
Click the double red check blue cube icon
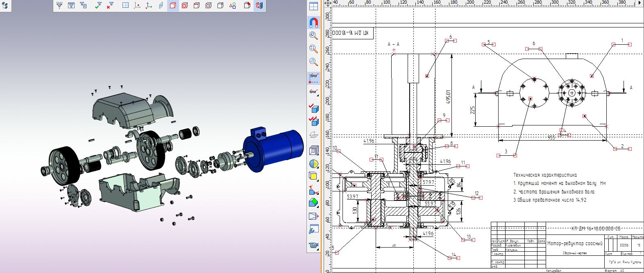tap(314, 121)
